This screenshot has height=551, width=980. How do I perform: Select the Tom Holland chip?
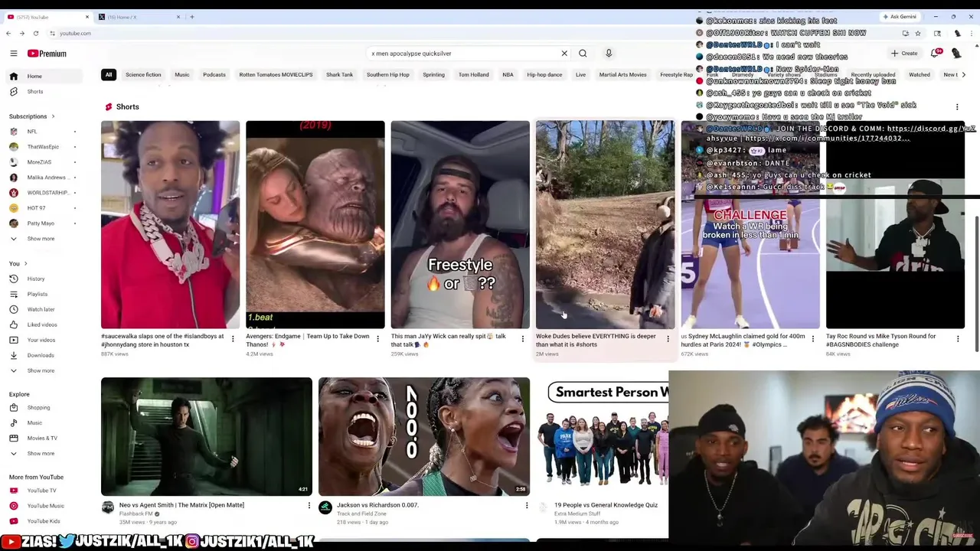coord(473,74)
